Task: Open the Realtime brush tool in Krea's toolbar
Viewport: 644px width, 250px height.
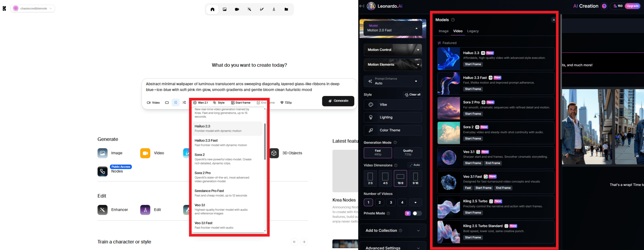Action: tap(262, 9)
